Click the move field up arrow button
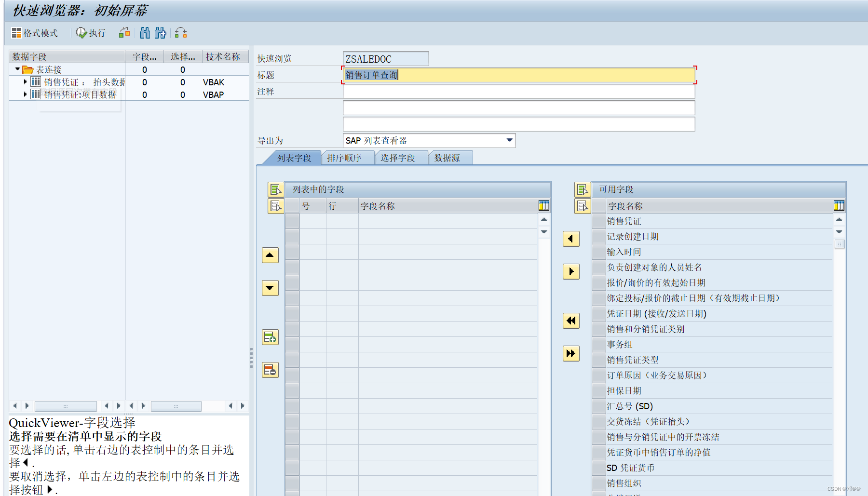The height and width of the screenshot is (496, 868). pyautogui.click(x=270, y=255)
